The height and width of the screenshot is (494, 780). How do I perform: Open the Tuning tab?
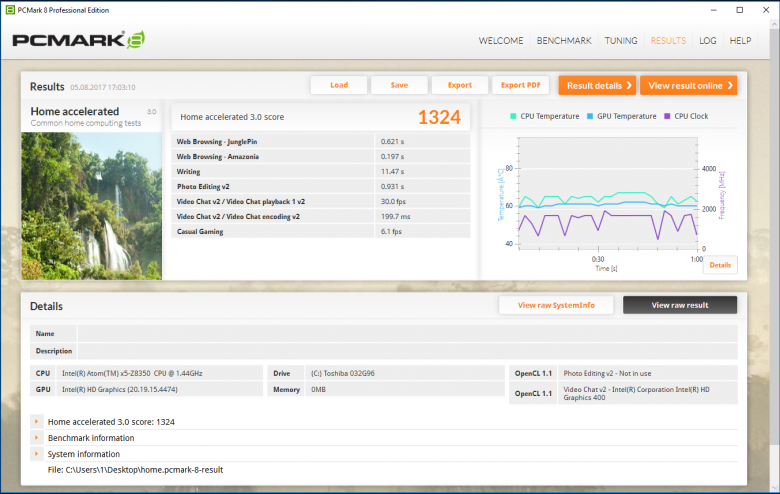pos(621,41)
